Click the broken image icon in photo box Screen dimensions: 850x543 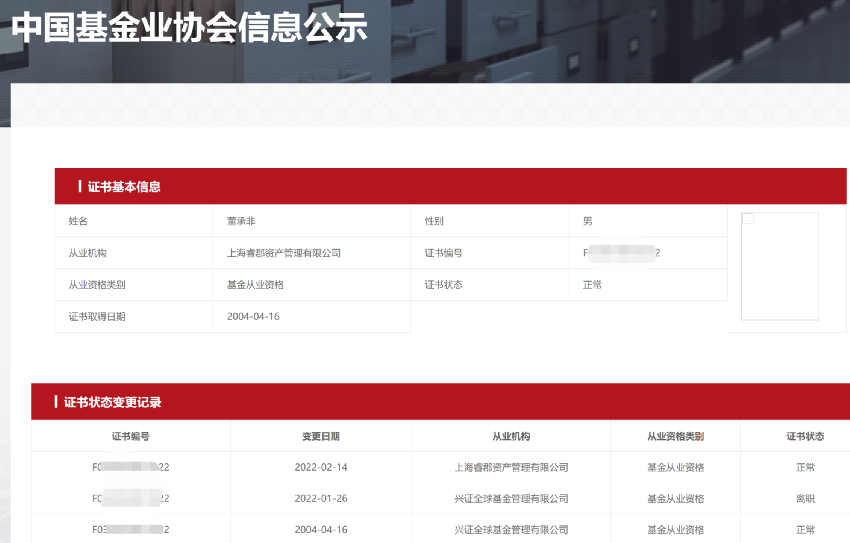748,219
